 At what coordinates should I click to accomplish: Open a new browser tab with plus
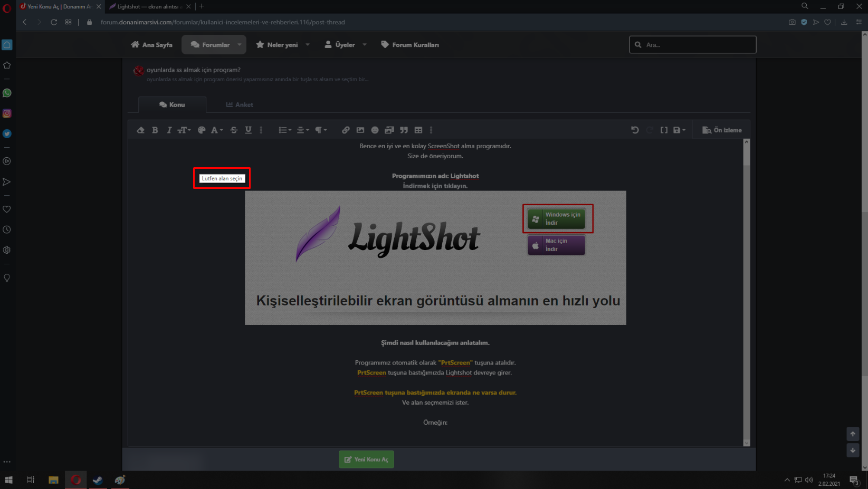pyautogui.click(x=202, y=6)
